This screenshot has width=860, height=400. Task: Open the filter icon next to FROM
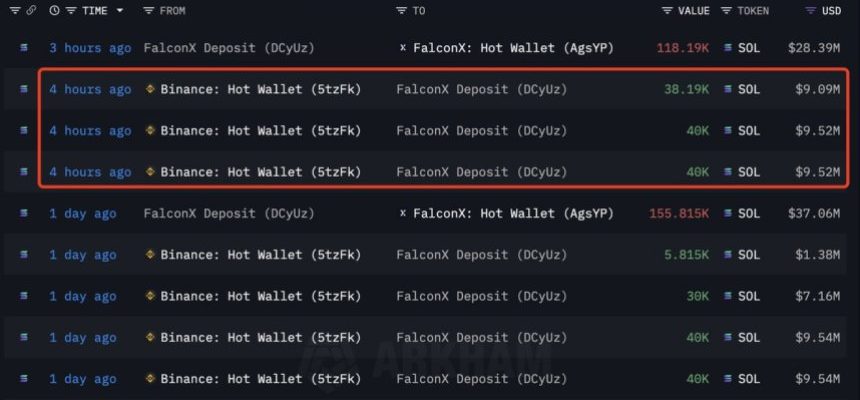pos(148,10)
